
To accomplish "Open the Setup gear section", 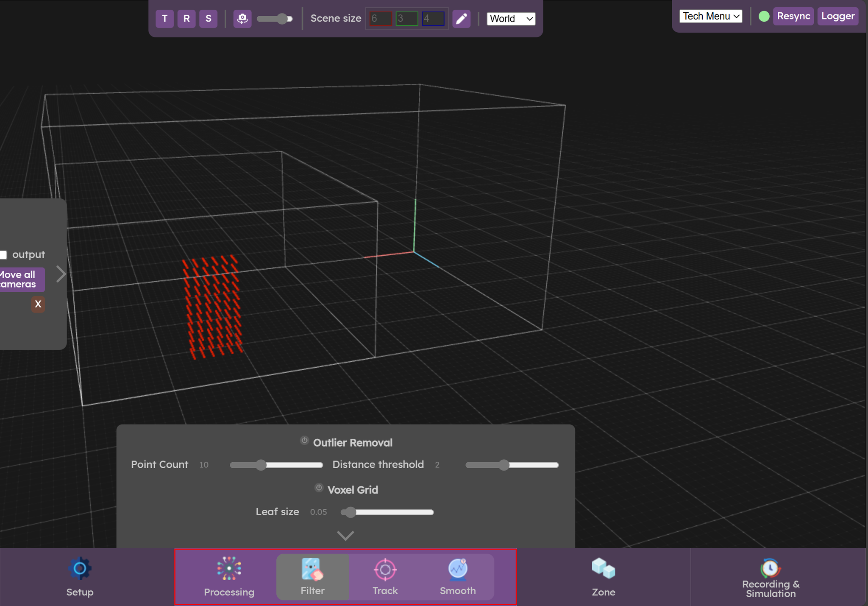I will pyautogui.click(x=80, y=577).
